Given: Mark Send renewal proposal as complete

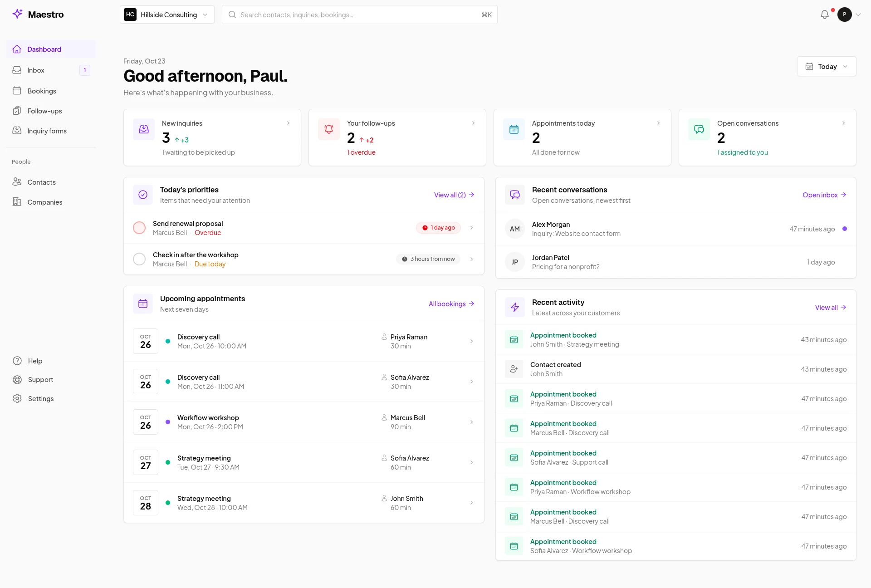Looking at the screenshot, I should [x=139, y=228].
